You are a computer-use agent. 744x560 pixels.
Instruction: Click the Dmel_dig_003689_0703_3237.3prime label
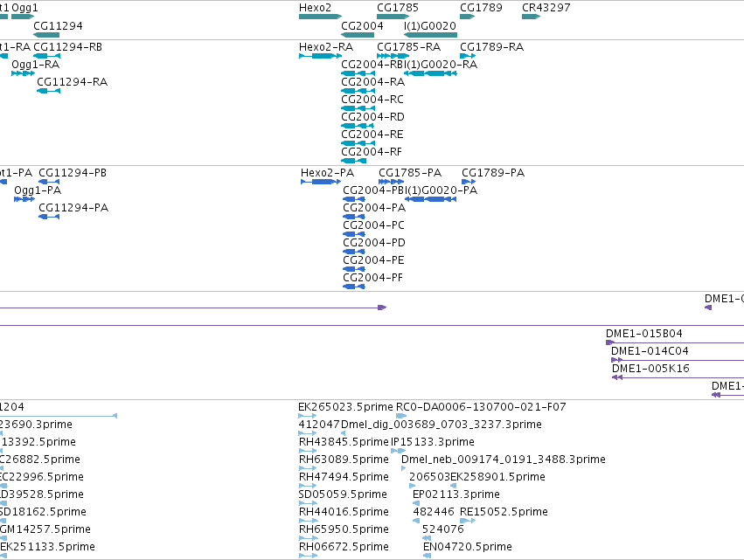point(442,425)
